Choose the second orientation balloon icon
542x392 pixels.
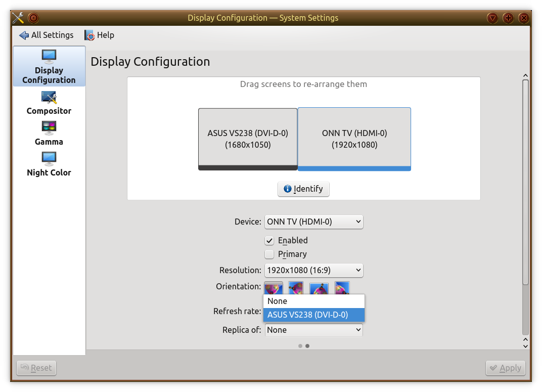[x=296, y=288]
